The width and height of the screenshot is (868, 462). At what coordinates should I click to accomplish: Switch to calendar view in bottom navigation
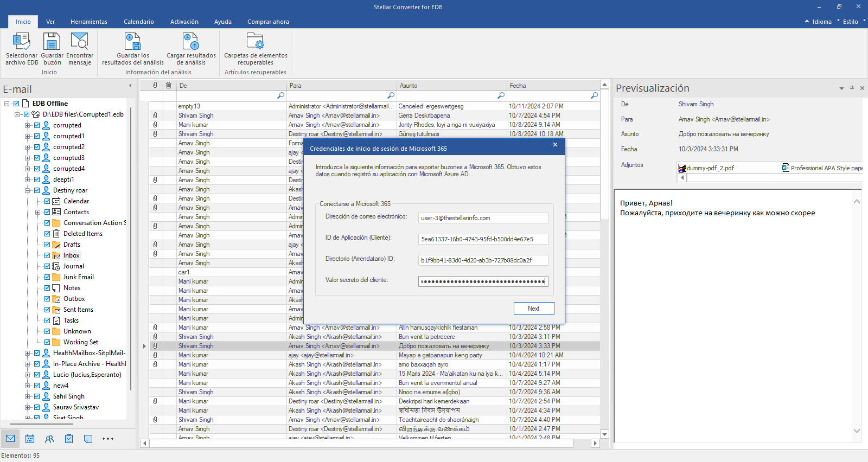(30, 439)
